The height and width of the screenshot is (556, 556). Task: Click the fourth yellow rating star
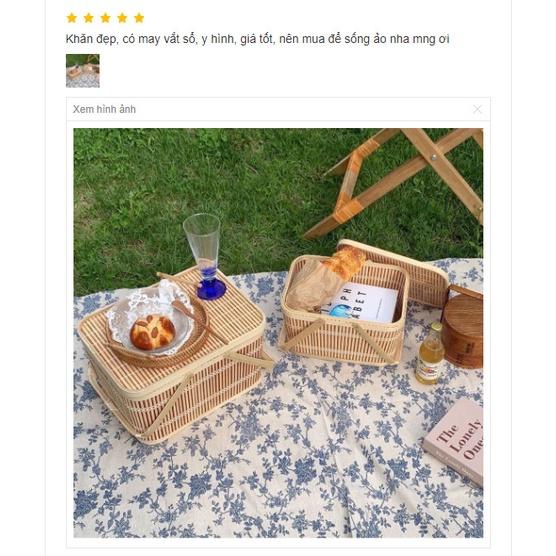pos(122,18)
